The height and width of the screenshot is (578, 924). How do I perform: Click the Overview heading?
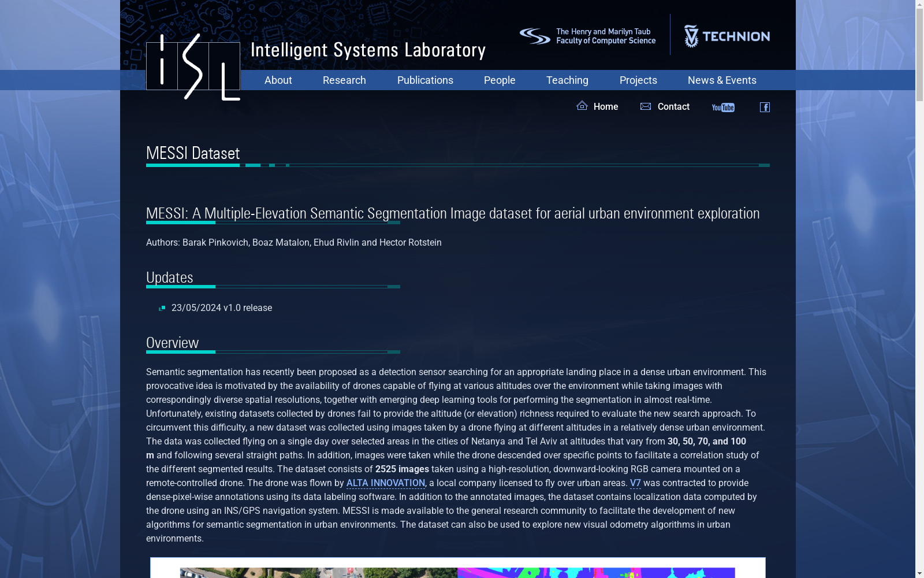click(173, 343)
